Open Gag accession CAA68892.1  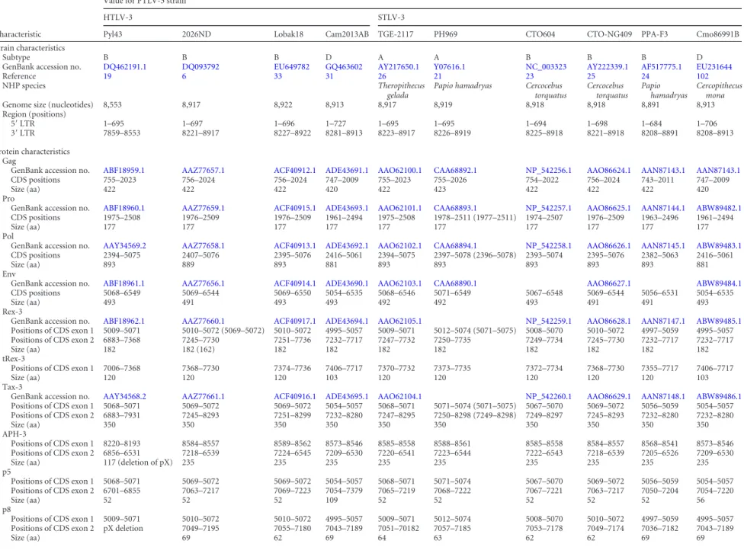[455, 170]
